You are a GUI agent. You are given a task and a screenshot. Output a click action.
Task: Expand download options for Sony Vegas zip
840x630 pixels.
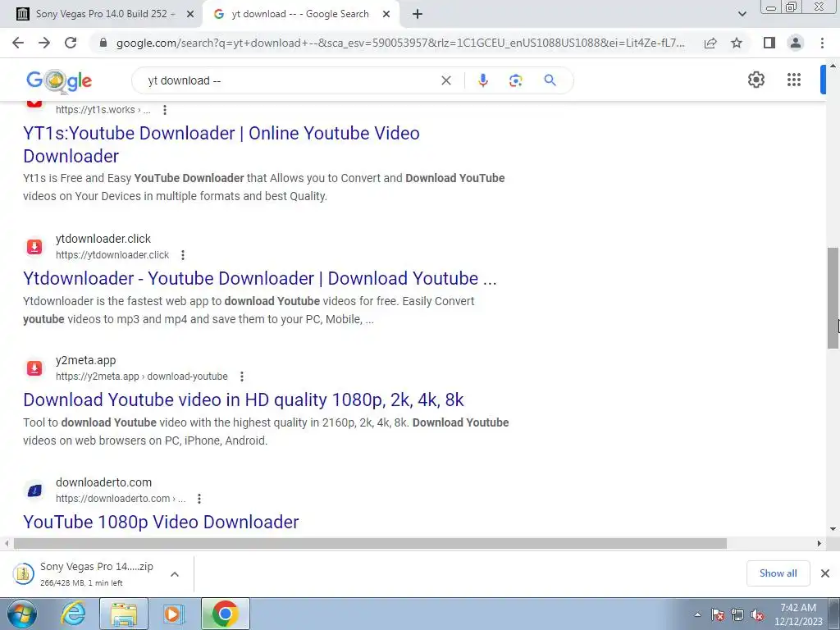(175, 574)
